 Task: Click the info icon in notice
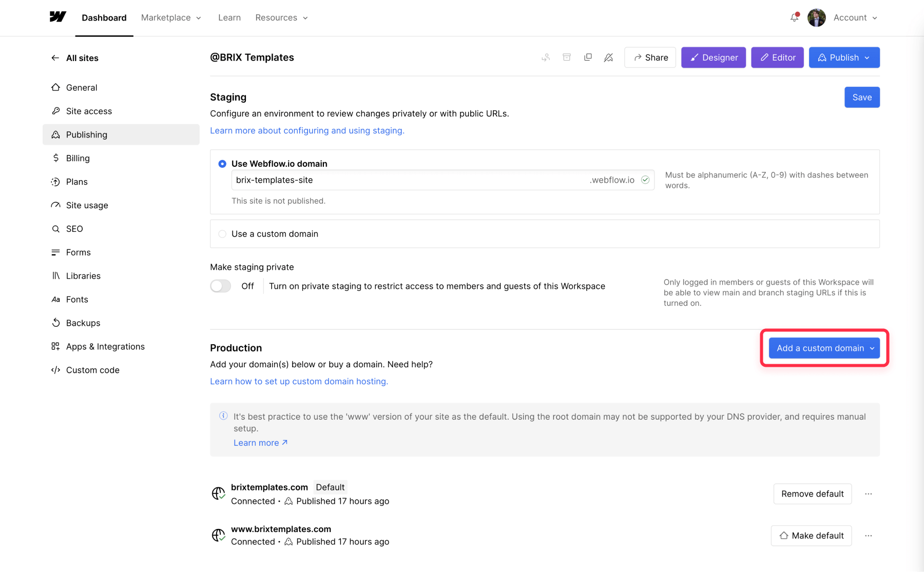(x=223, y=416)
